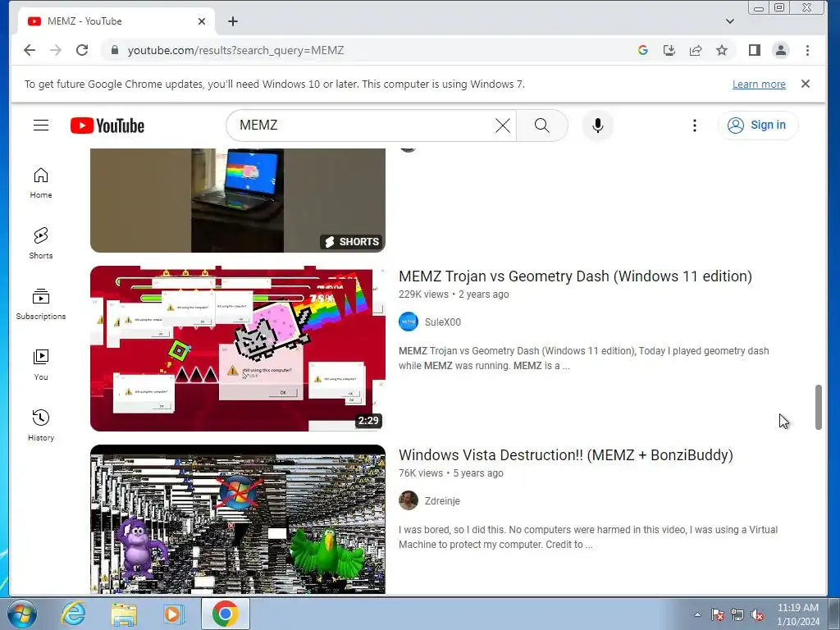Install app icon in address bar
This screenshot has height=630, width=840.
click(669, 50)
